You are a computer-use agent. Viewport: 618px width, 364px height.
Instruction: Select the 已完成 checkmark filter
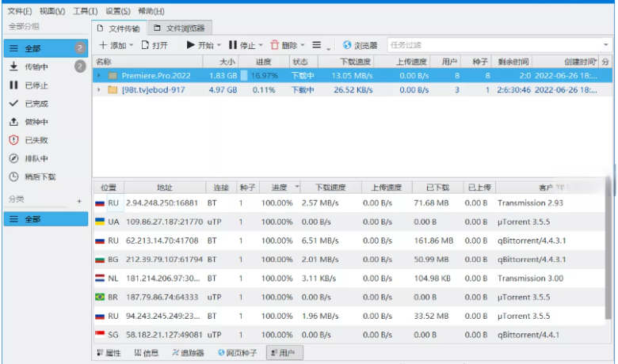click(x=46, y=104)
